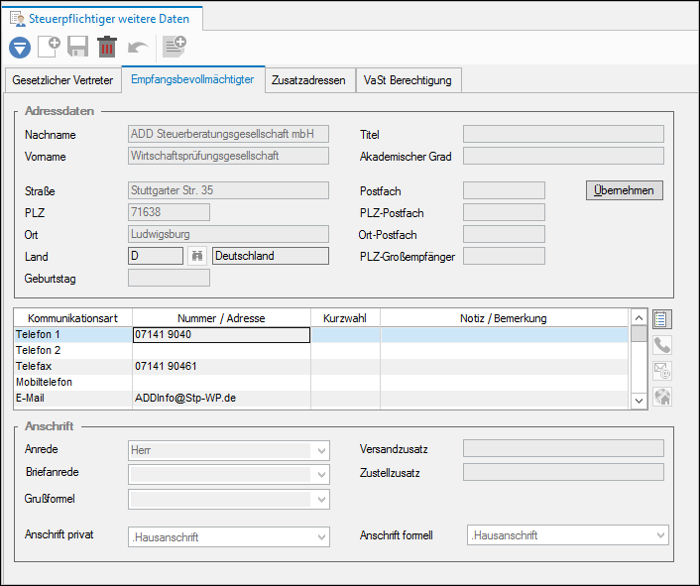This screenshot has height=586, width=700.
Task: Switch to Gesetzlicher Vertreter tab
Action: [x=62, y=80]
